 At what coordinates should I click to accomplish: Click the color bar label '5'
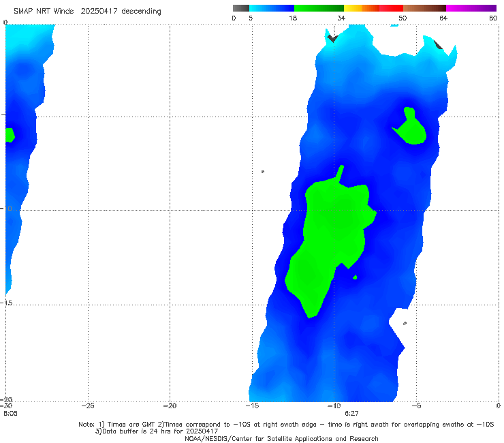251,18
